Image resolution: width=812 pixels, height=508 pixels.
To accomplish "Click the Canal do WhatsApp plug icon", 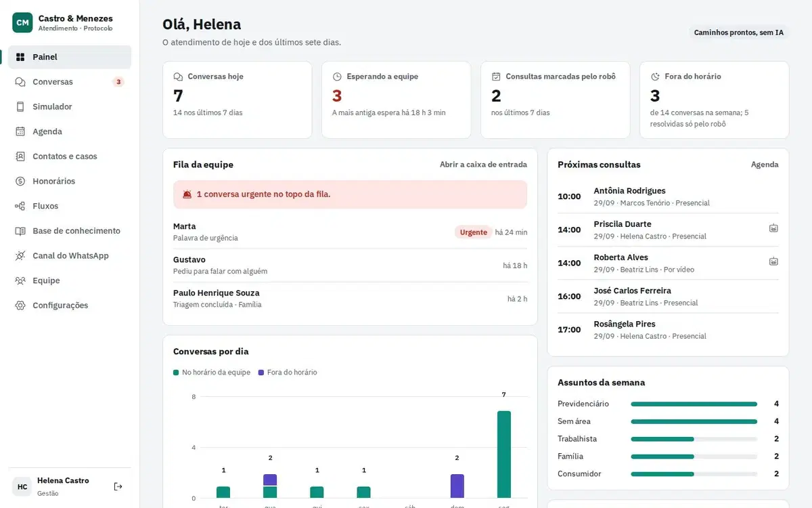I will point(20,256).
